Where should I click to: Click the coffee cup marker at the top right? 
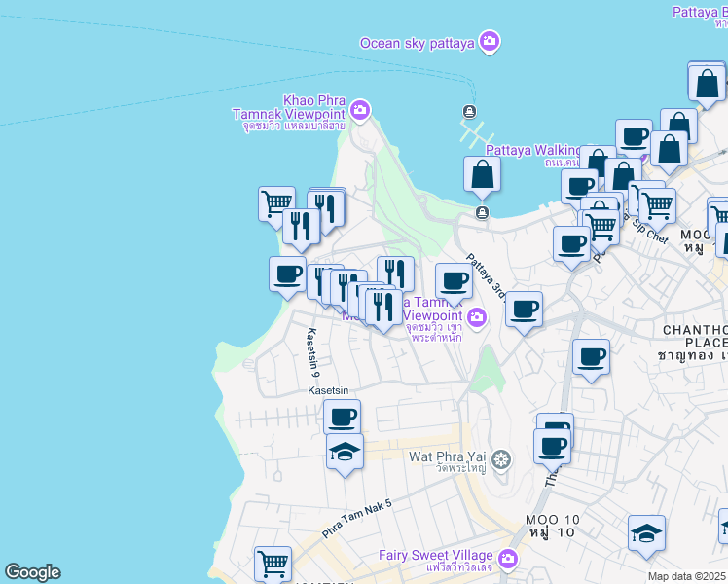click(x=634, y=134)
